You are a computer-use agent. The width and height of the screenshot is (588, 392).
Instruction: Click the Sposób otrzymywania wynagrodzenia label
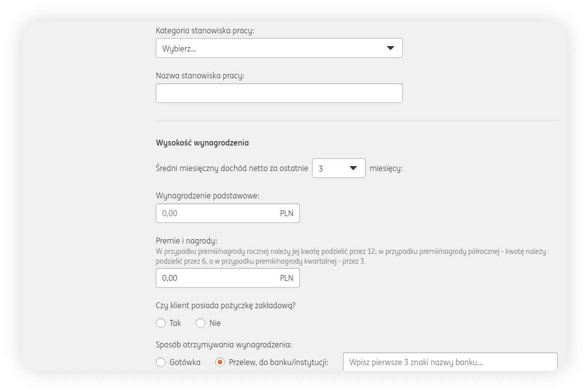(x=223, y=344)
